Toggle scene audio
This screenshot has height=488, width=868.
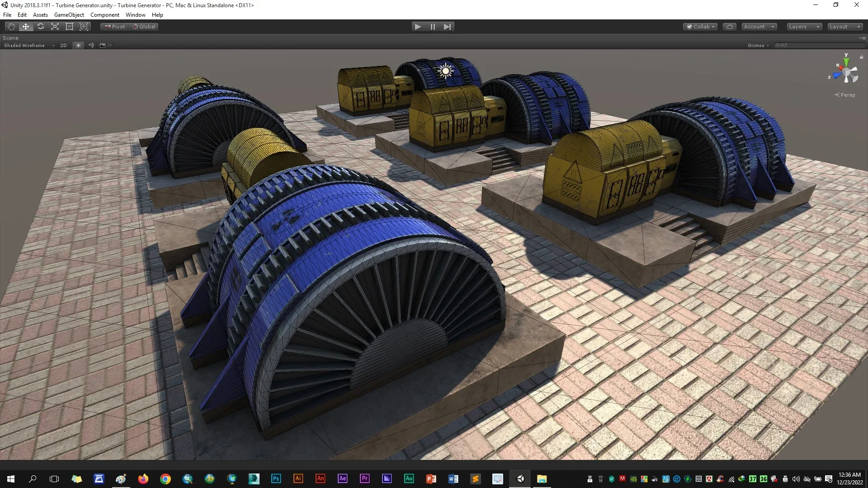pos(91,45)
